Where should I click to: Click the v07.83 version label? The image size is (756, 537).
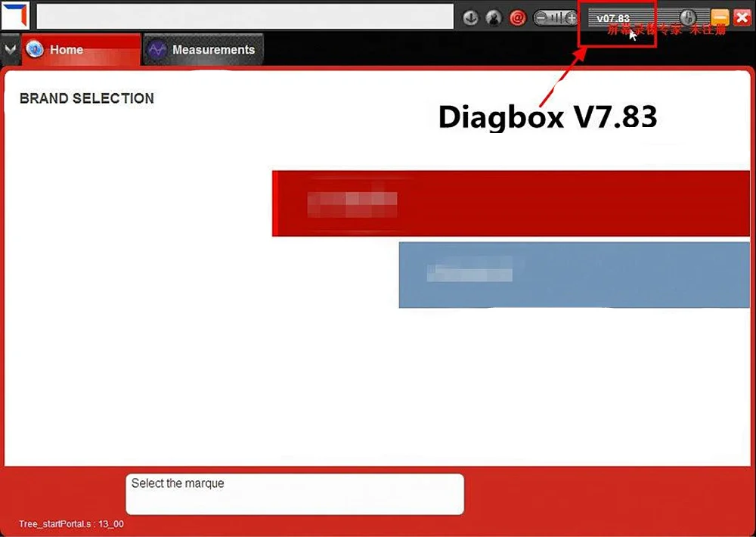(613, 18)
